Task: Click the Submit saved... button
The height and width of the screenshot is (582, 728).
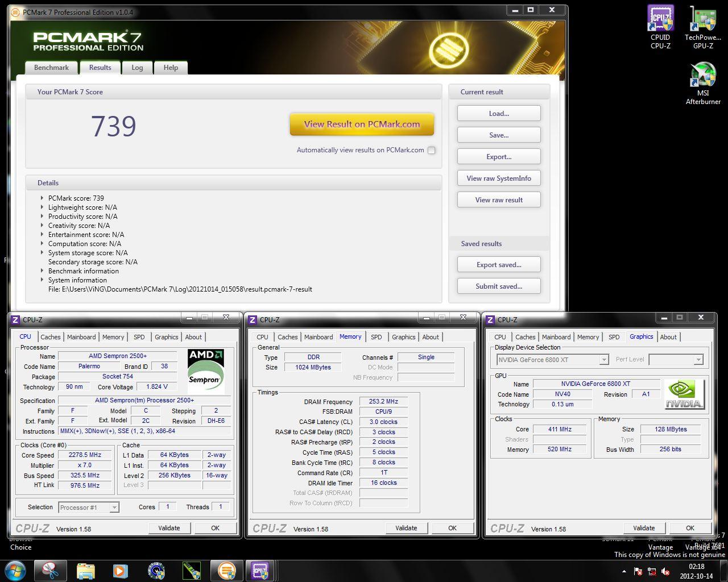Action: click(x=499, y=286)
